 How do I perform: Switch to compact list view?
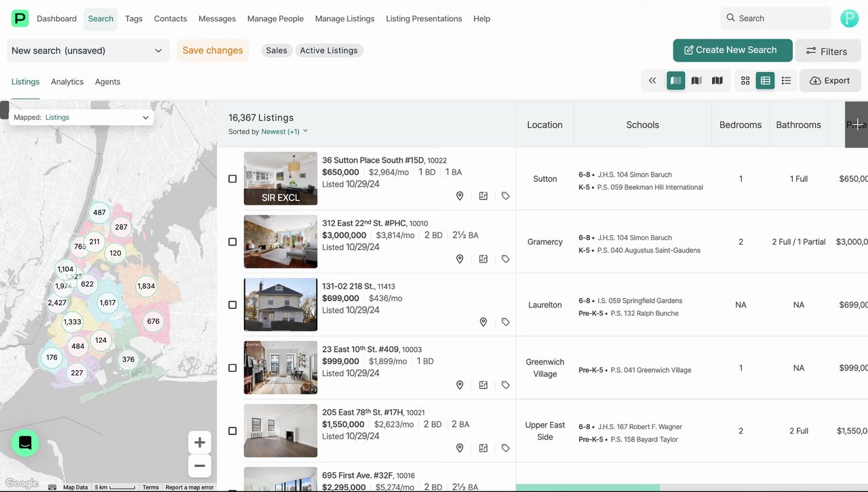coord(786,81)
